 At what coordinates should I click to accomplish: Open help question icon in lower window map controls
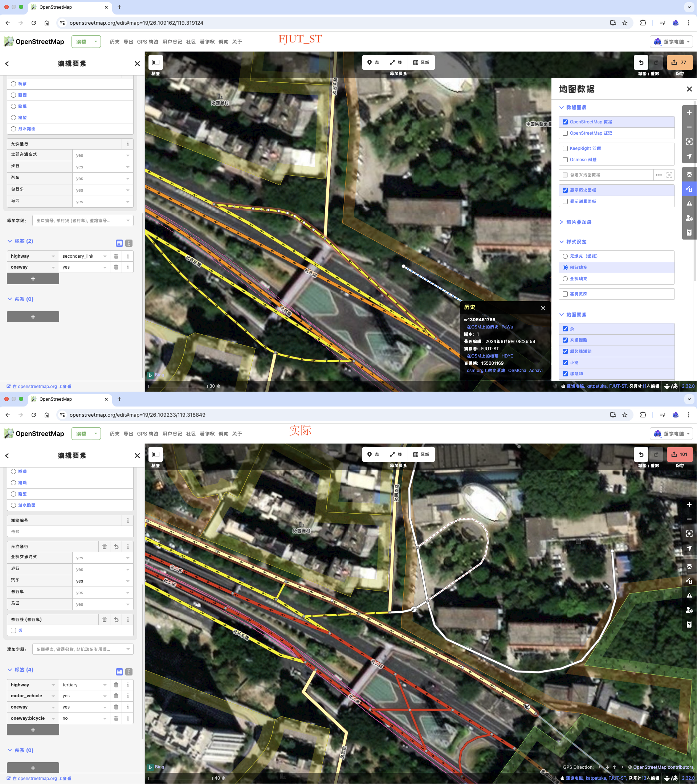click(x=689, y=625)
